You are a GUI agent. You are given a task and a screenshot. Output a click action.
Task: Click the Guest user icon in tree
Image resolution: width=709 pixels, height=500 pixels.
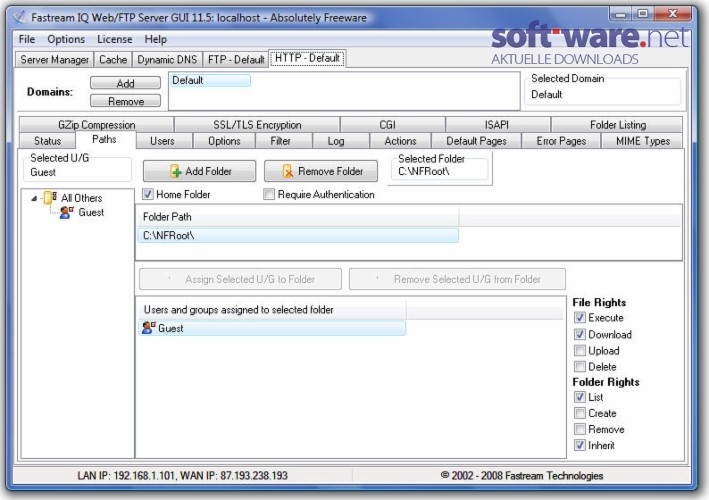(67, 212)
